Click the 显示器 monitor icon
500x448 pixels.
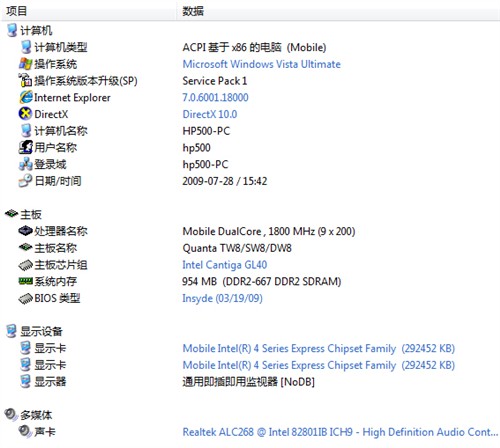coord(25,381)
